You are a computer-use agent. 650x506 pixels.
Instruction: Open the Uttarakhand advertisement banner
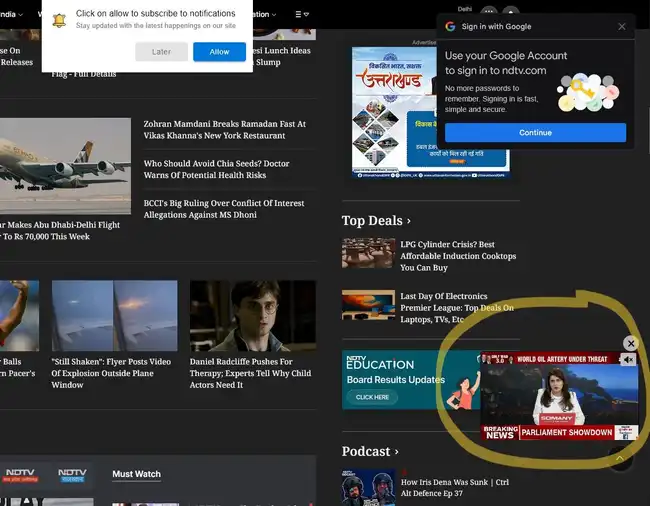[394, 113]
